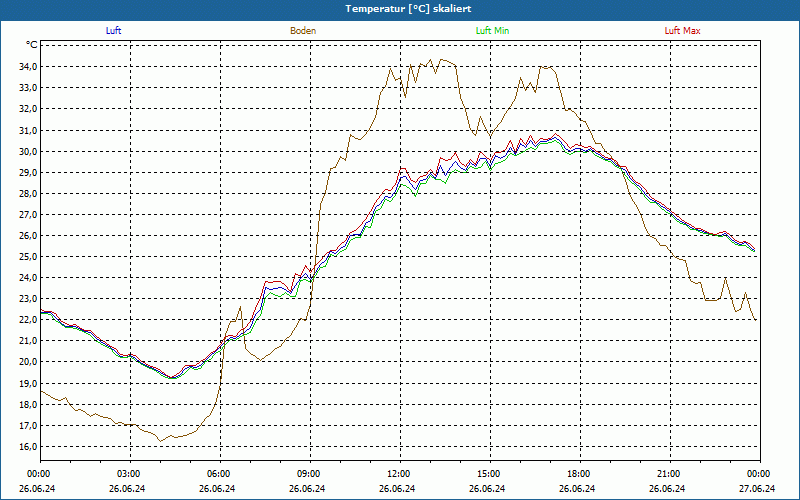800x500 pixels.
Task: Click the '19,0' y-axis value
Action: [x=28, y=383]
